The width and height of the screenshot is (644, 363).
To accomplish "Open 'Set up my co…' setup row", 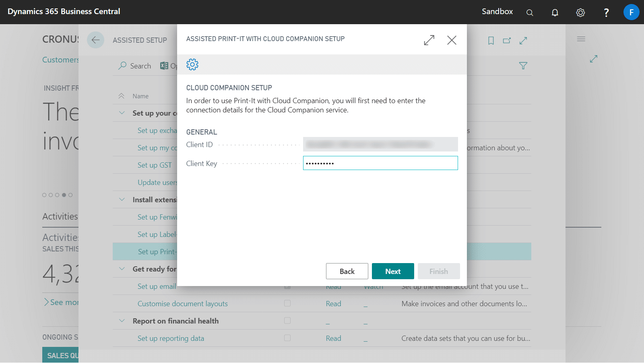I will tap(157, 148).
